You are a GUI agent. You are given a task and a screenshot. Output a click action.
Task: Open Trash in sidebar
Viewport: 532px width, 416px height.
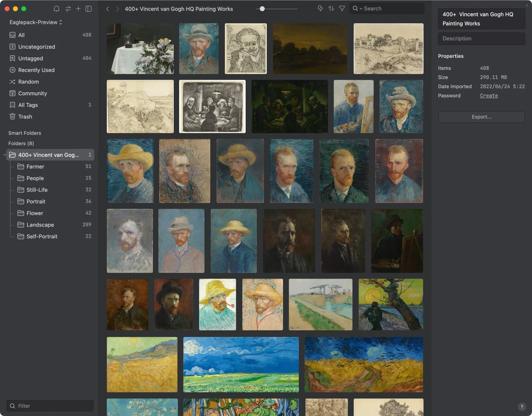tap(50, 116)
